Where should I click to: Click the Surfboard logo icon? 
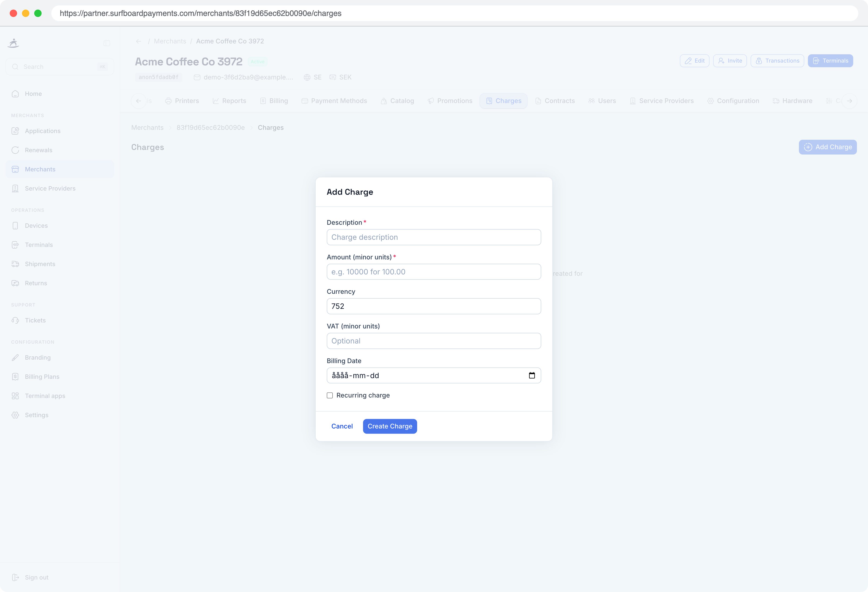pyautogui.click(x=13, y=43)
